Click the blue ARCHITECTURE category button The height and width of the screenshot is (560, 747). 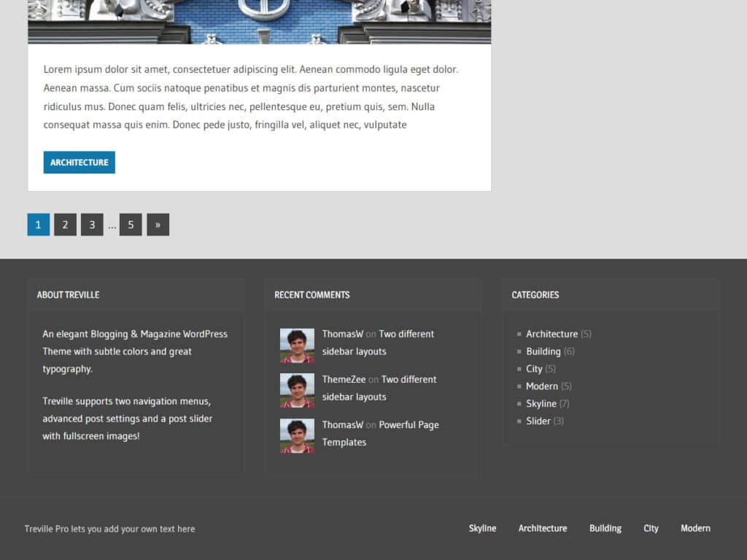point(79,162)
